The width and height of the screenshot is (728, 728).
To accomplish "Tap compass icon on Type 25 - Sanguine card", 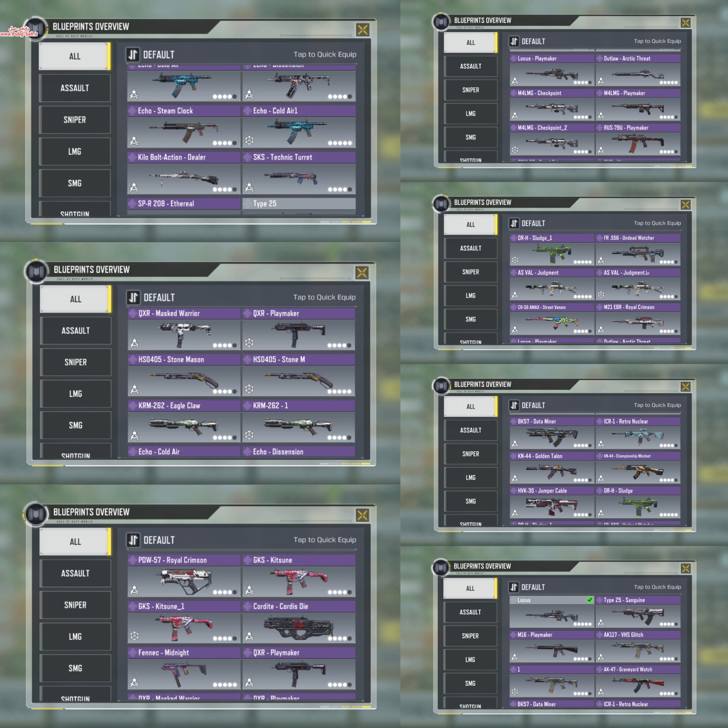I will [601, 622].
